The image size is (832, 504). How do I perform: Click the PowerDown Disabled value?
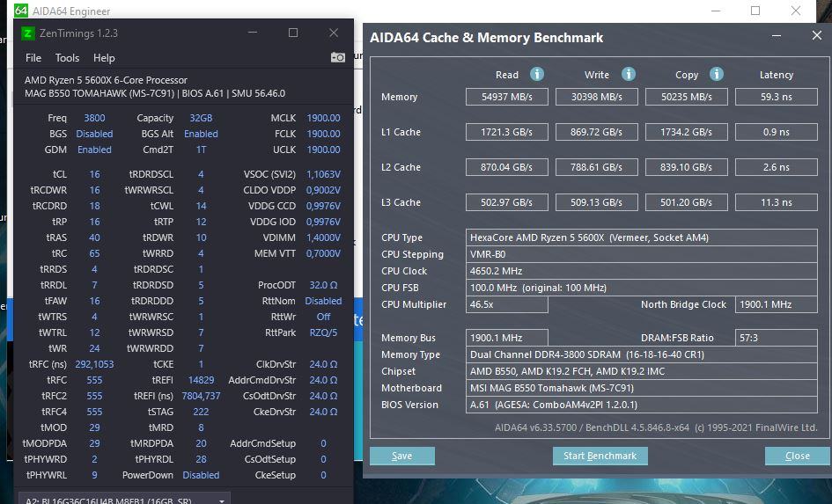click(201, 475)
